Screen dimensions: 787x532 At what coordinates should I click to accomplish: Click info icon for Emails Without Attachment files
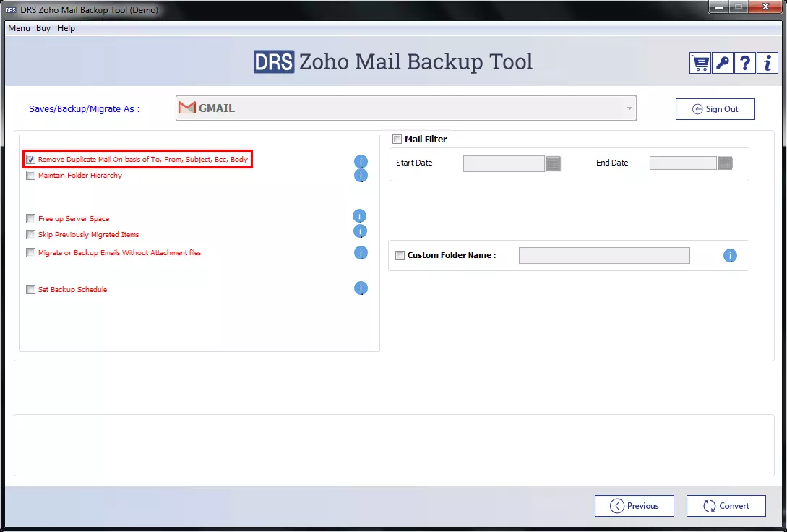[x=361, y=252]
